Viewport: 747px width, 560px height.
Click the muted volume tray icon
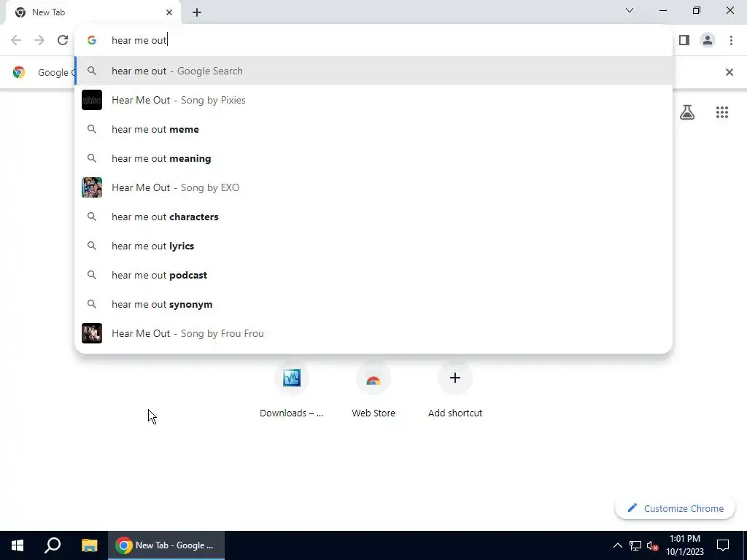(653, 545)
